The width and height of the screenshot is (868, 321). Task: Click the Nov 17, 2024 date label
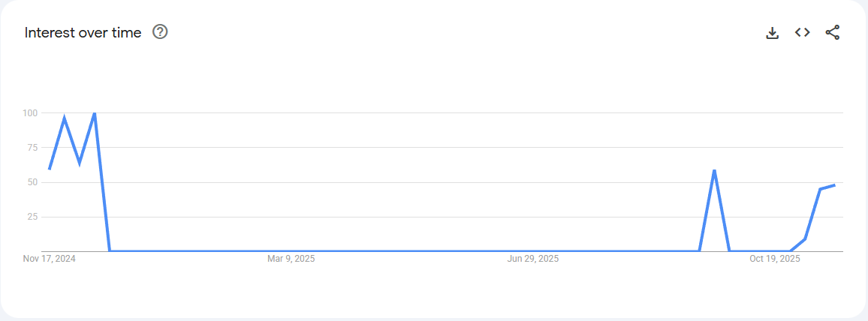coord(50,259)
